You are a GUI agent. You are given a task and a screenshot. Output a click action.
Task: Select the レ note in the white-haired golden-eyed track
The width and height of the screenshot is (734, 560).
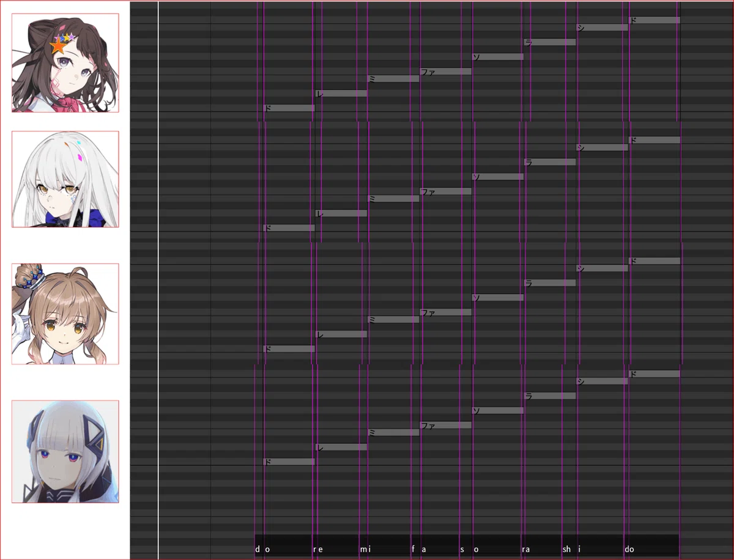tap(341, 213)
